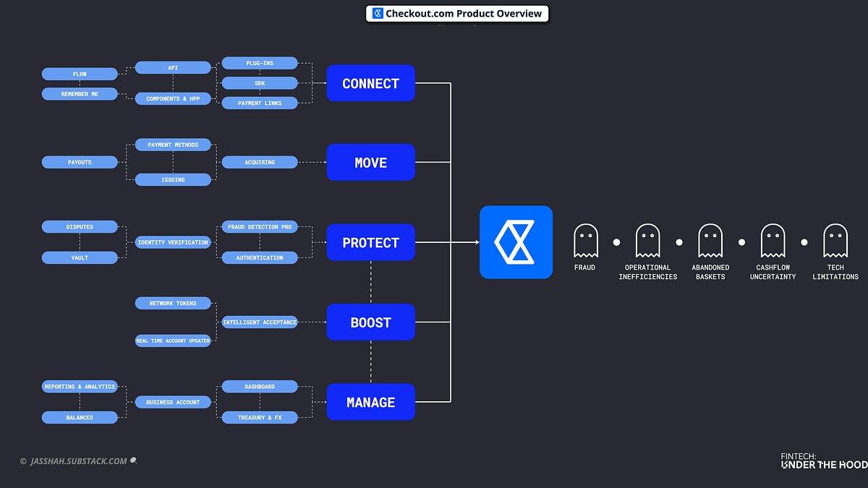Click the BUSINESS ACCOUNT pill
This screenshot has width=868, height=488.
pyautogui.click(x=173, y=402)
